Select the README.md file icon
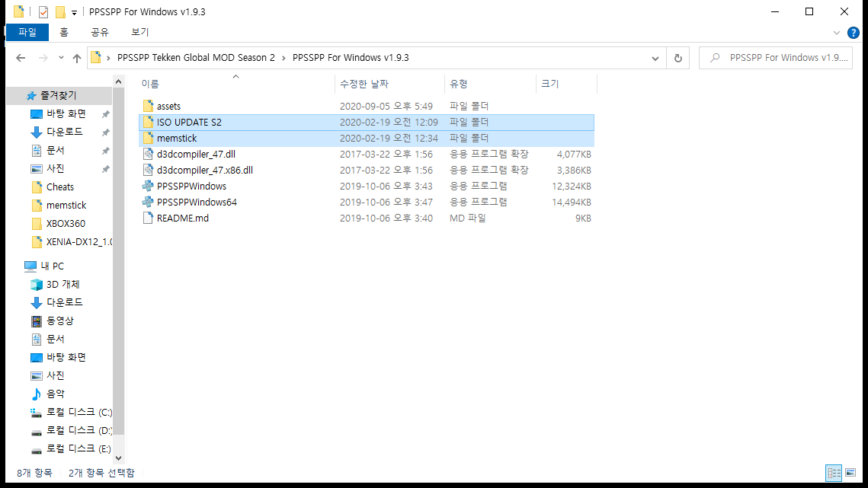The height and width of the screenshot is (488, 868). click(148, 218)
